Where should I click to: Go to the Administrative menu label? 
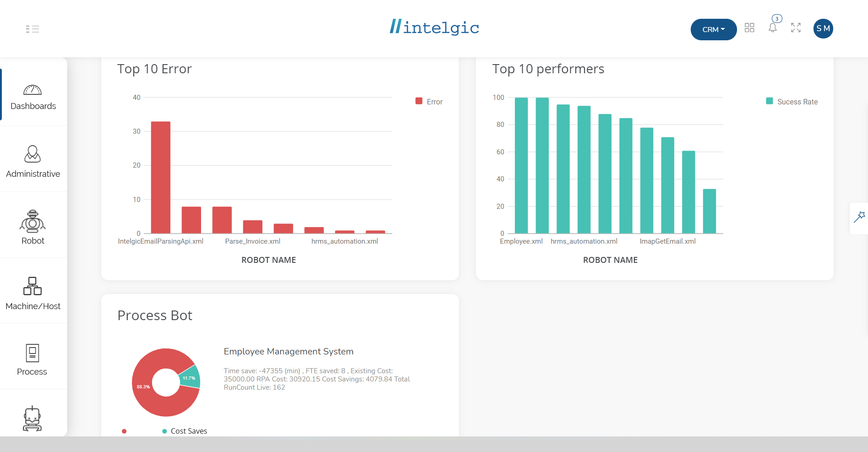pos(33,174)
